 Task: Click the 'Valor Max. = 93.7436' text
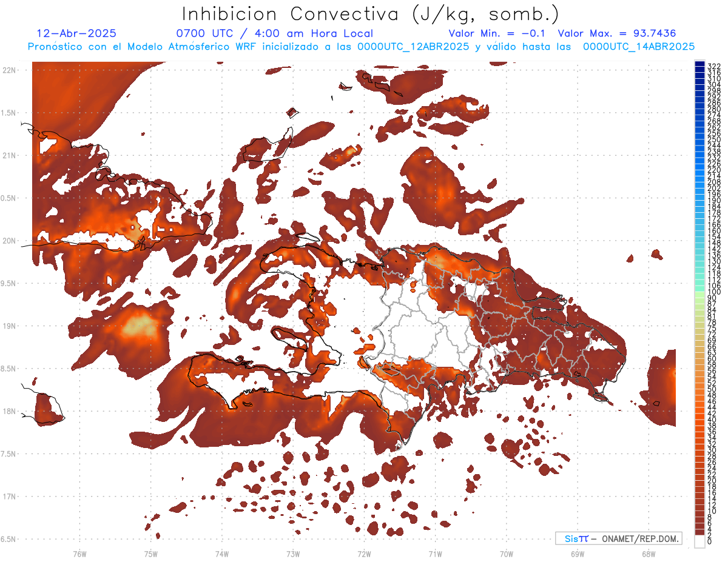tap(617, 33)
